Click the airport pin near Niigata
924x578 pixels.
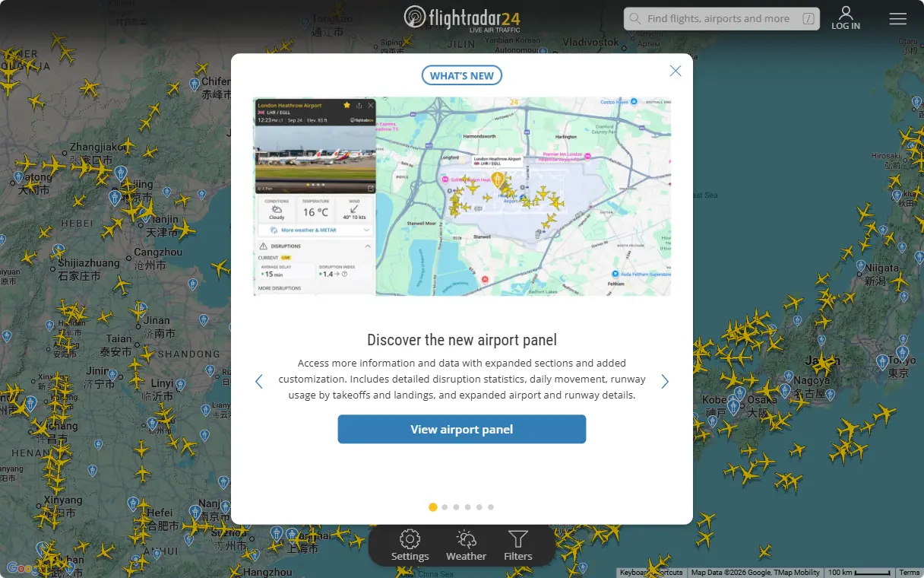coord(860,266)
